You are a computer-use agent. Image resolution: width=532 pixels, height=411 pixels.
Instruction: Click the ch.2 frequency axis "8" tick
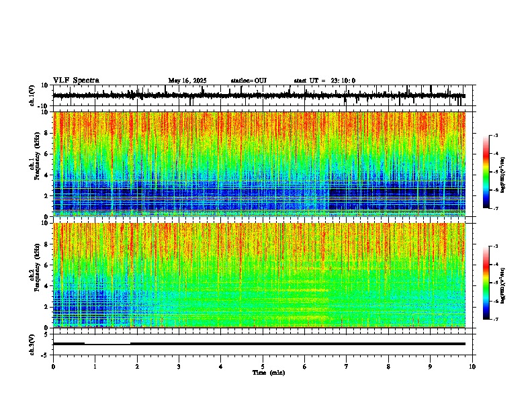coord(46,244)
